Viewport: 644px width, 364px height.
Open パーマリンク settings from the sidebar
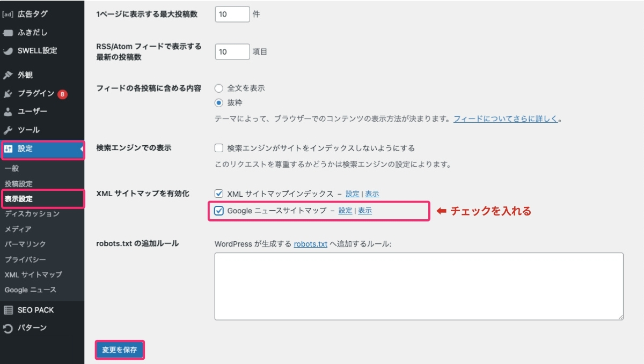tap(23, 243)
